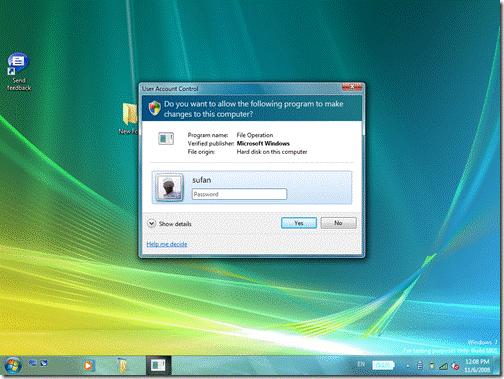This screenshot has width=504, height=379.
Task: Click the 'sufan' user name label
Action: pyautogui.click(x=202, y=180)
